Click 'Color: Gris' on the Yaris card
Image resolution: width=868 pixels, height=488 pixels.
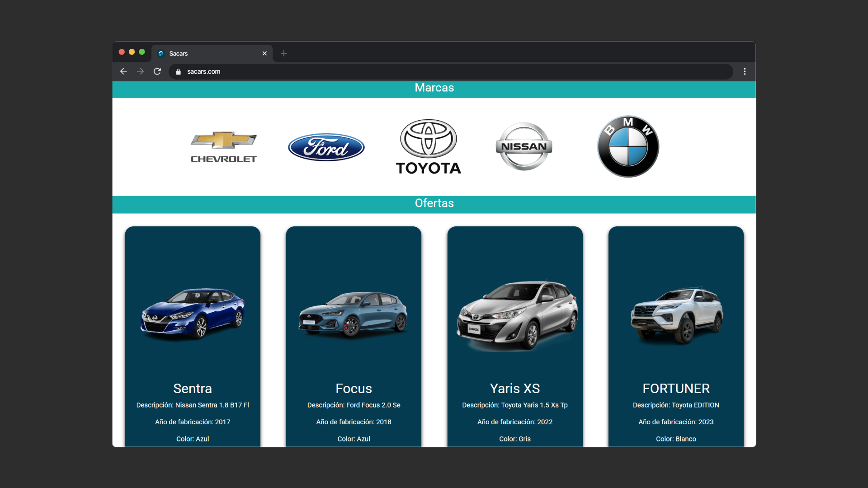click(x=515, y=439)
